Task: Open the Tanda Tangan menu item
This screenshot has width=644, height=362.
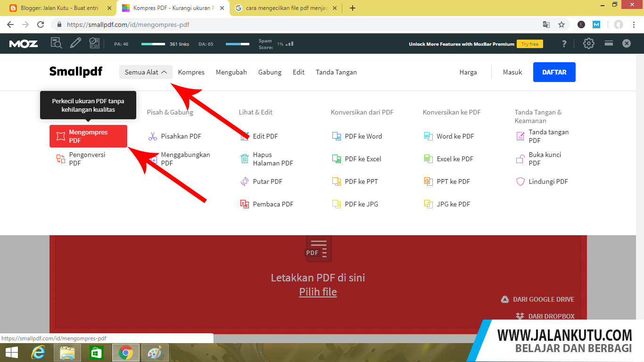Action: (336, 72)
